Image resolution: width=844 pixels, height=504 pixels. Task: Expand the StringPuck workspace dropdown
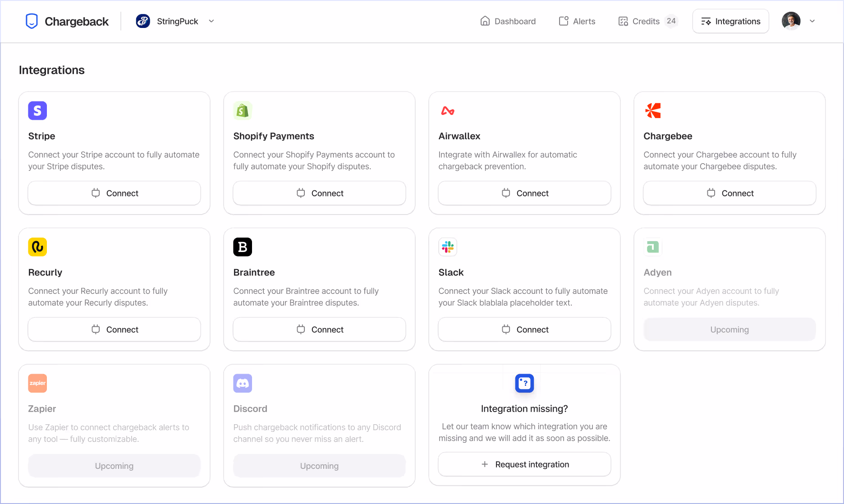click(x=211, y=21)
